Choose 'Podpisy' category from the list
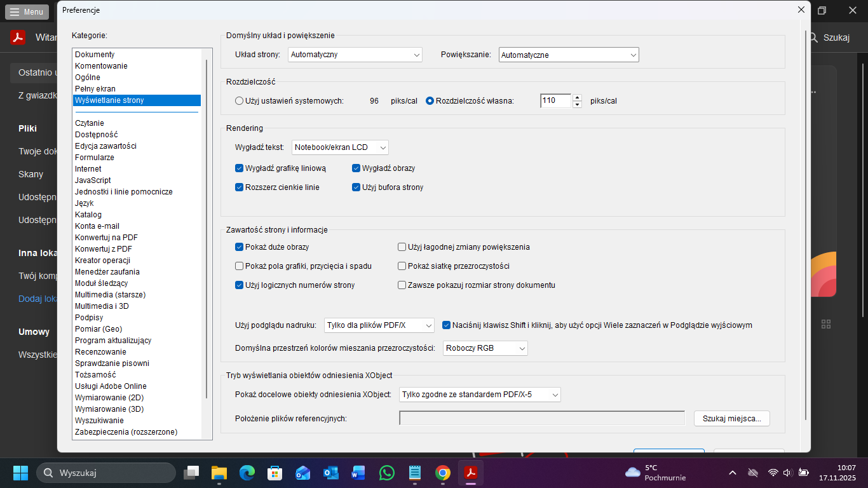This screenshot has width=868, height=488. (x=89, y=318)
